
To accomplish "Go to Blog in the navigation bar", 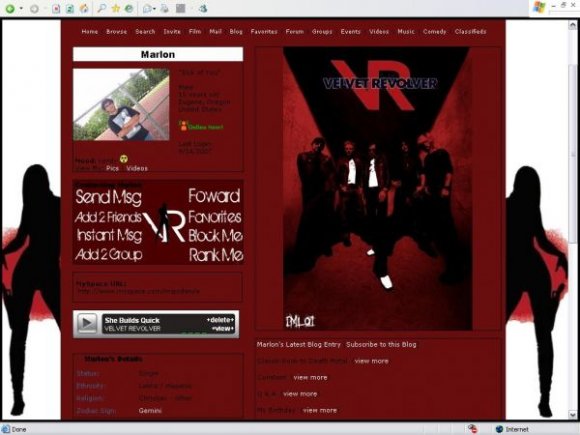I will (x=236, y=31).
